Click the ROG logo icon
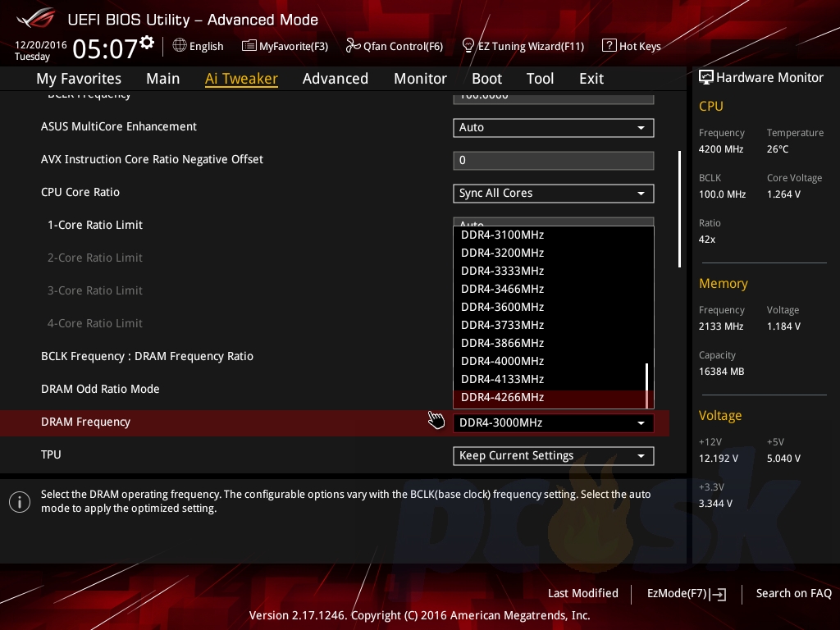The image size is (840, 630). coord(36,18)
